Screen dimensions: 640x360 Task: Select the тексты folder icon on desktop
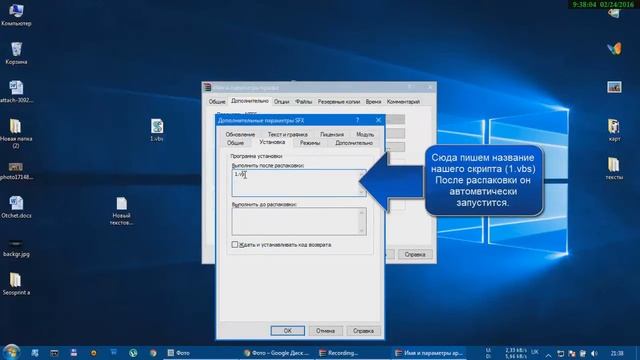(614, 168)
